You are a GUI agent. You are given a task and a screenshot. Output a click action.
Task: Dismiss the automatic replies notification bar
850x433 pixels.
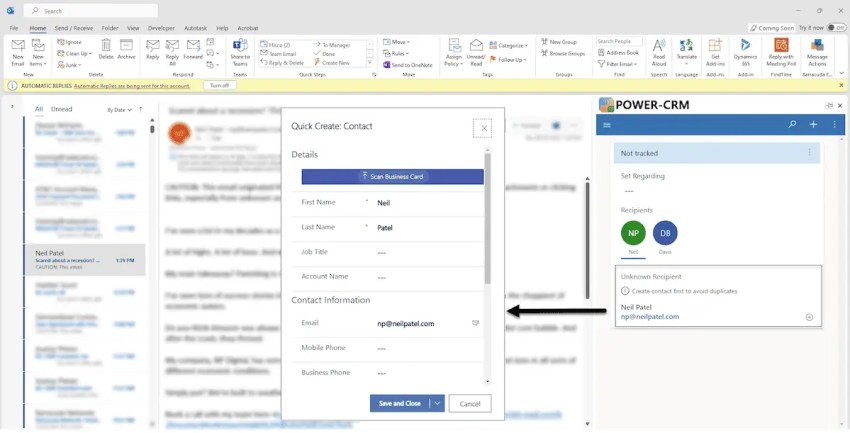click(841, 86)
